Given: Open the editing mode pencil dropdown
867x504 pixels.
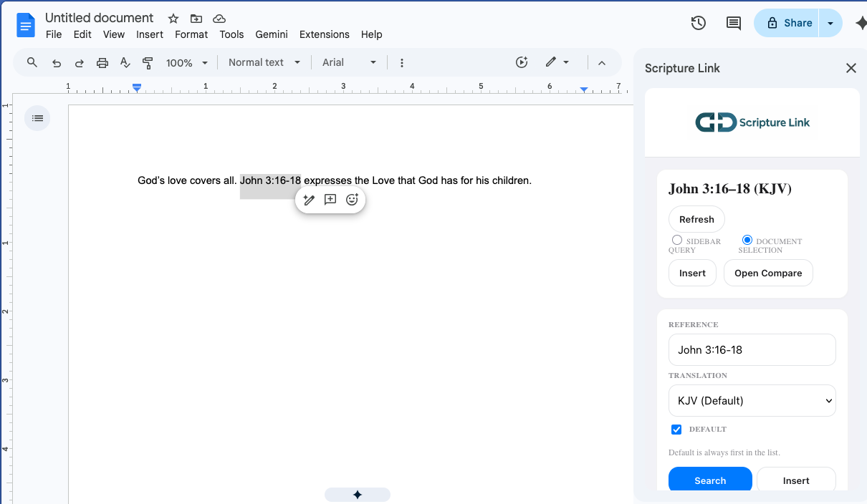Looking at the screenshot, I should coord(557,62).
